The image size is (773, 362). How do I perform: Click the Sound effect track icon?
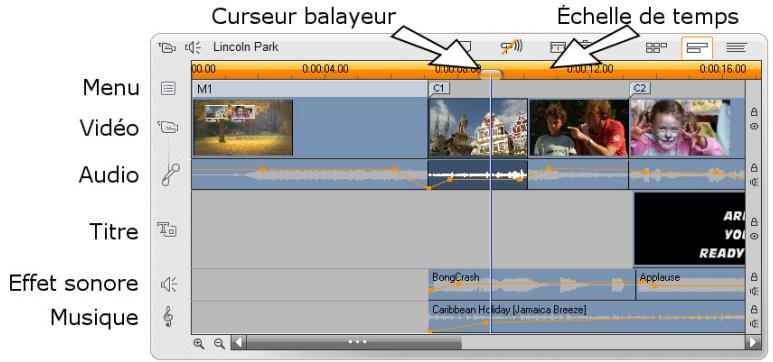[169, 284]
